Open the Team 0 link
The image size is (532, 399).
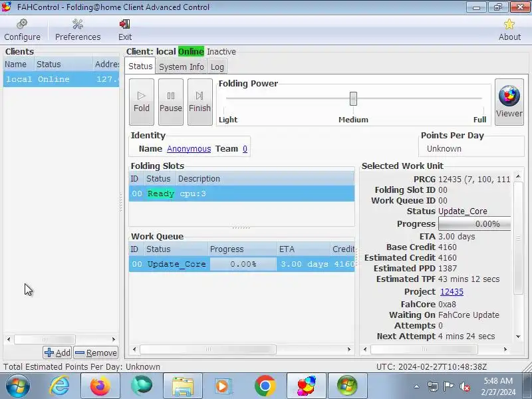245,148
